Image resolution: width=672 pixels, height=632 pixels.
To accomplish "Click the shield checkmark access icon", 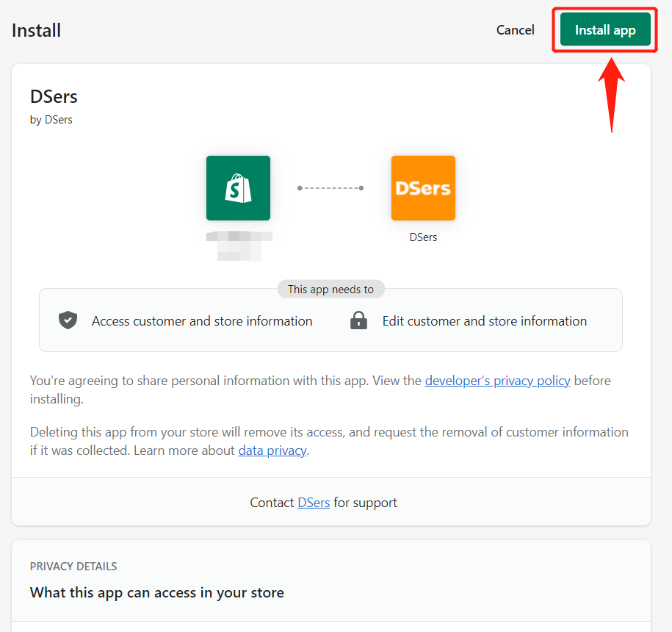I will tap(68, 320).
